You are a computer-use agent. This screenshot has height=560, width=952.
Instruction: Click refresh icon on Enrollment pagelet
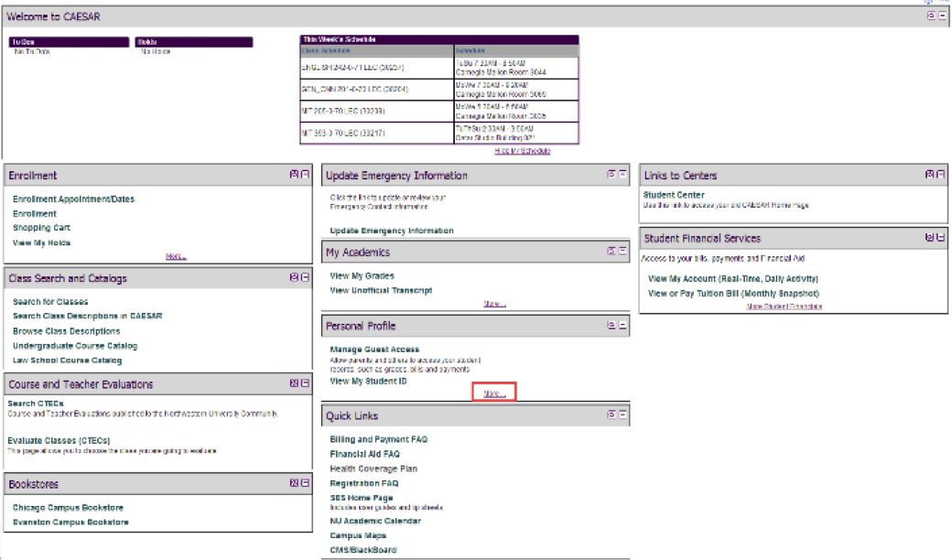[x=294, y=174]
